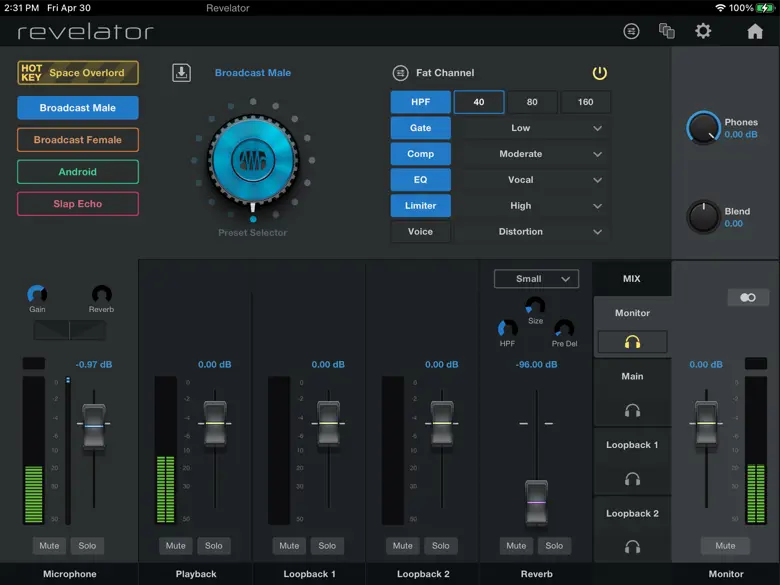Screen dimensions: 780x585
Task: Click the Reverb channel fader handle
Action: [x=537, y=501]
